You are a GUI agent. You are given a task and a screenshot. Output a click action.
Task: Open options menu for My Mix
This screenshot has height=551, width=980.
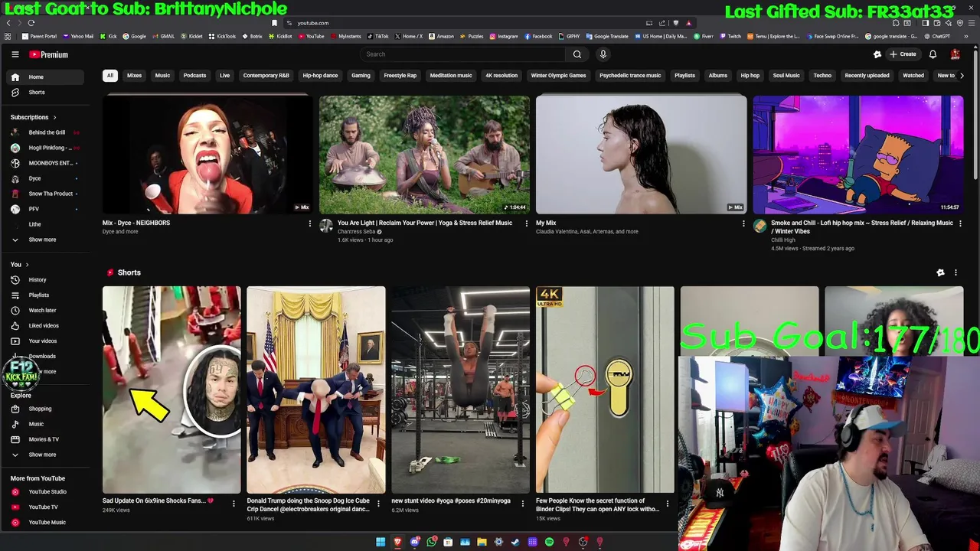pyautogui.click(x=743, y=223)
